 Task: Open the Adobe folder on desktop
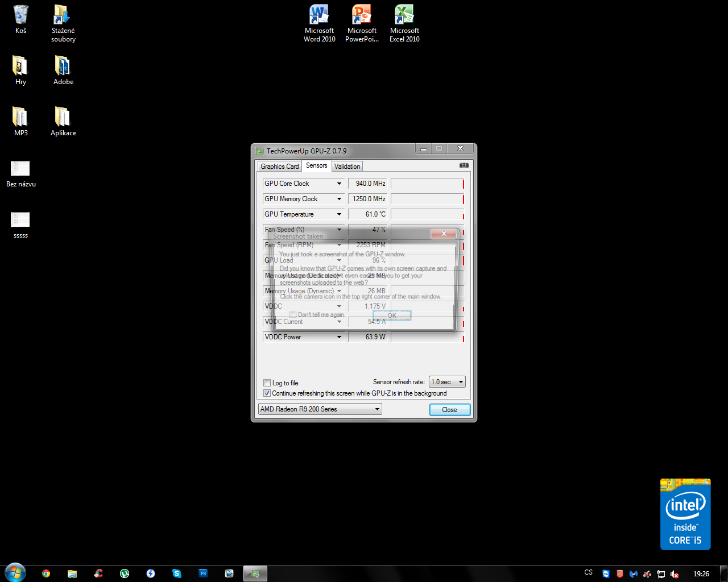pyautogui.click(x=63, y=70)
